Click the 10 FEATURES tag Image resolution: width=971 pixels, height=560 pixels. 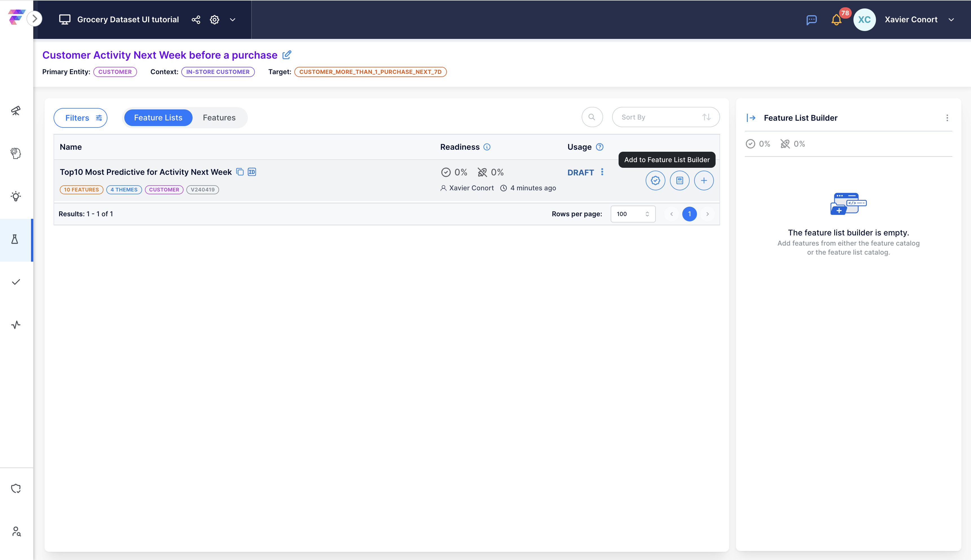coord(81,189)
